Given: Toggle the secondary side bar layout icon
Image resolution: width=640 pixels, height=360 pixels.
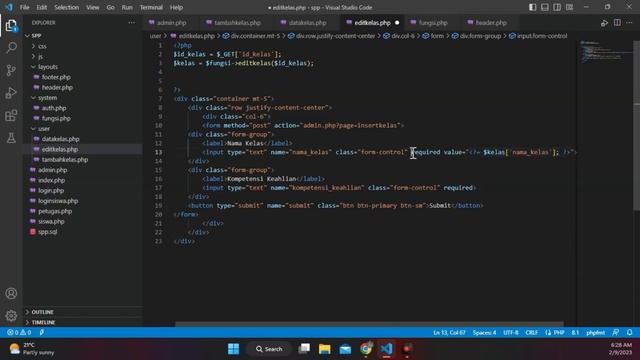Looking at the screenshot, I should [557, 7].
